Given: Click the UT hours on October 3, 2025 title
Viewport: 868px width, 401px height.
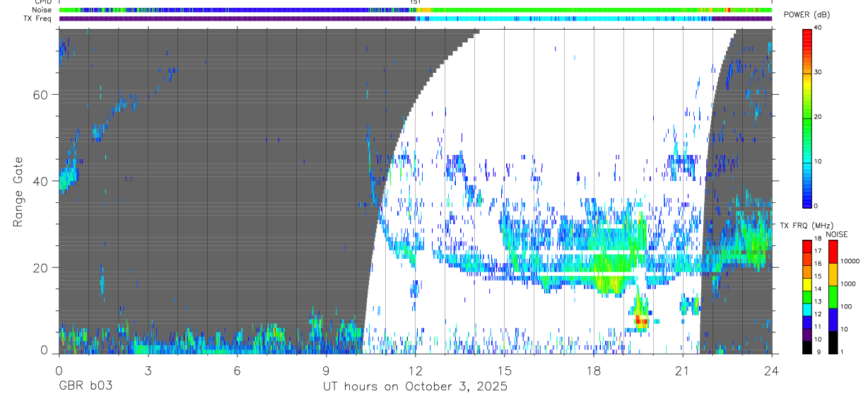Looking at the screenshot, I should [415, 387].
